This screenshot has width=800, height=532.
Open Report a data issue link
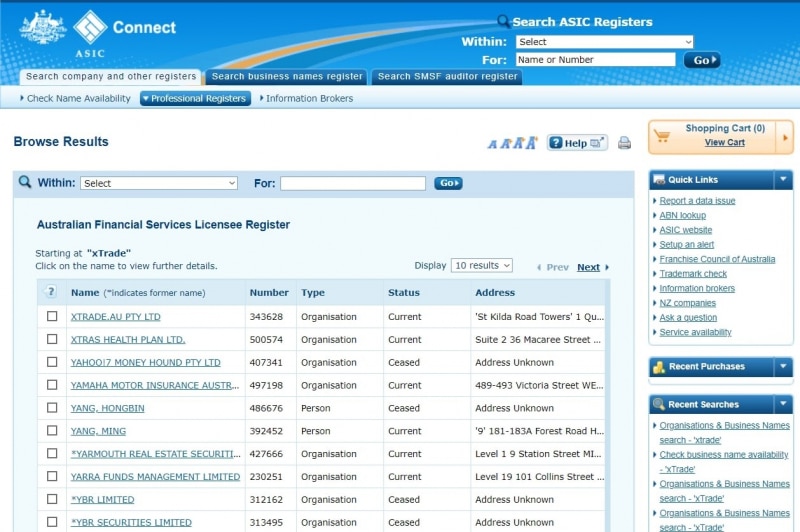697,201
